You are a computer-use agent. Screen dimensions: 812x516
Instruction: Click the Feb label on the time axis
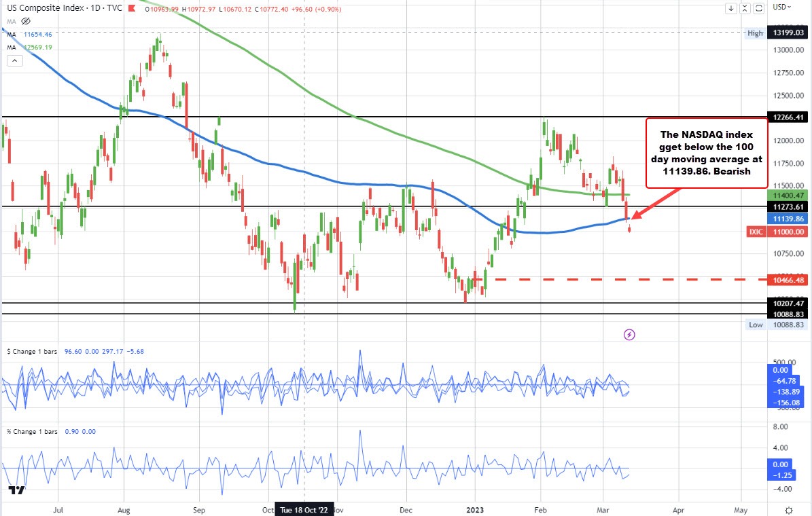coord(540,511)
